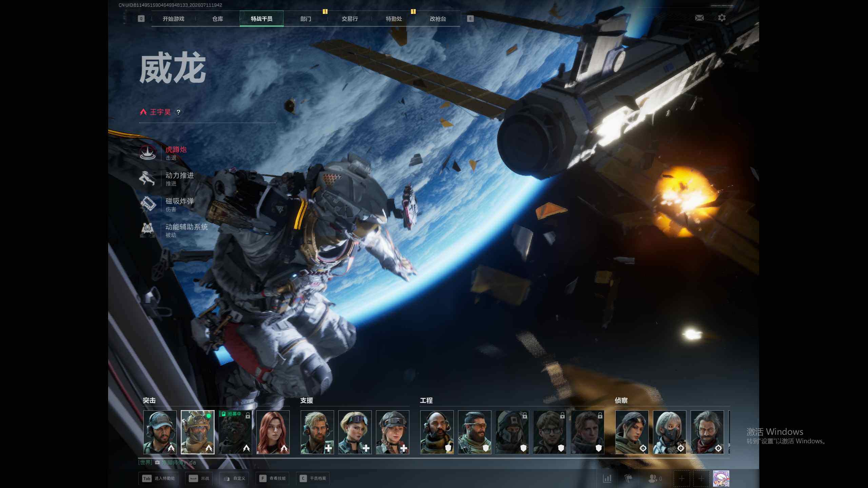
Task: Select braided support operator wearing a cap
Action: pos(393,432)
